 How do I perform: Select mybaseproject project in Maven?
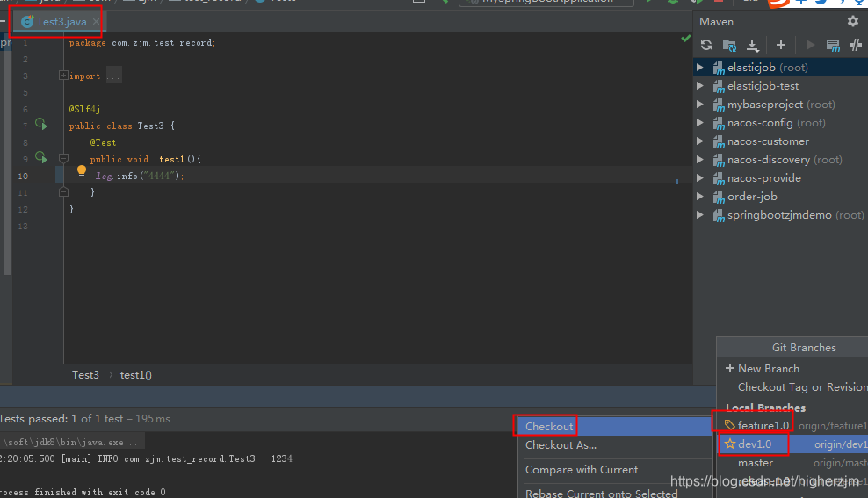780,104
